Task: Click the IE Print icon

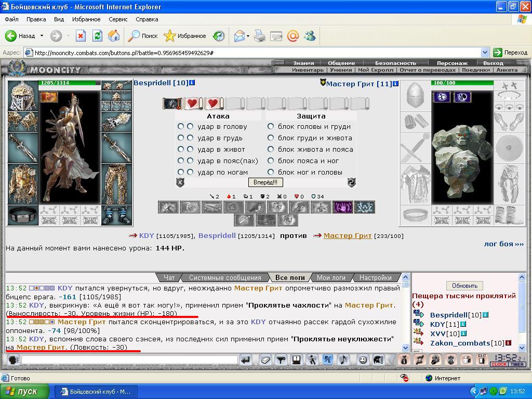Action: point(260,36)
